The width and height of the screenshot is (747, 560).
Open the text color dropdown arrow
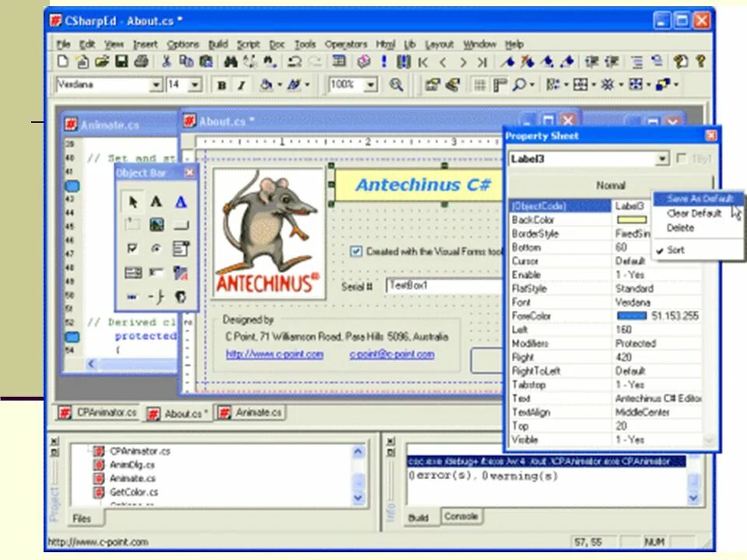pyautogui.click(x=307, y=85)
